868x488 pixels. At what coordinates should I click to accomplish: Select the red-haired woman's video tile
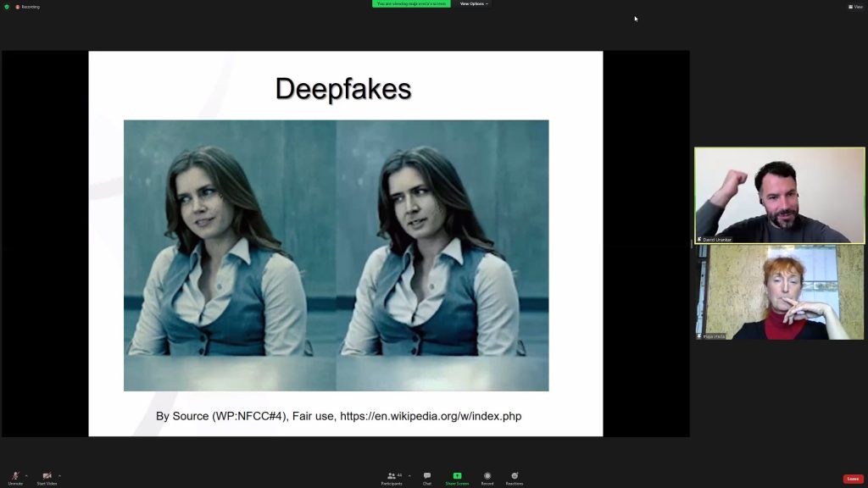coord(779,292)
